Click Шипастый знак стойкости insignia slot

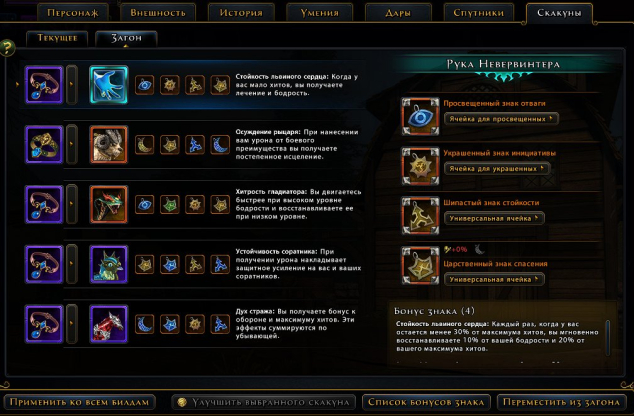(420, 215)
